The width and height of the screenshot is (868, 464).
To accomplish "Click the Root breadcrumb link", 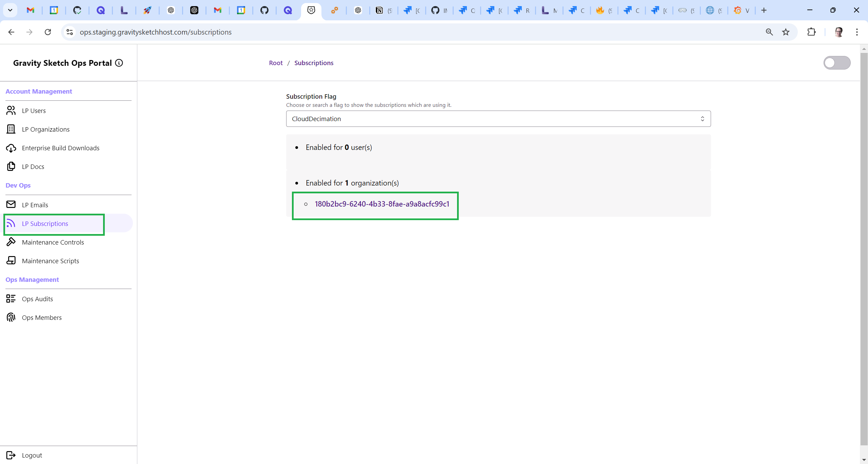I will pos(276,63).
